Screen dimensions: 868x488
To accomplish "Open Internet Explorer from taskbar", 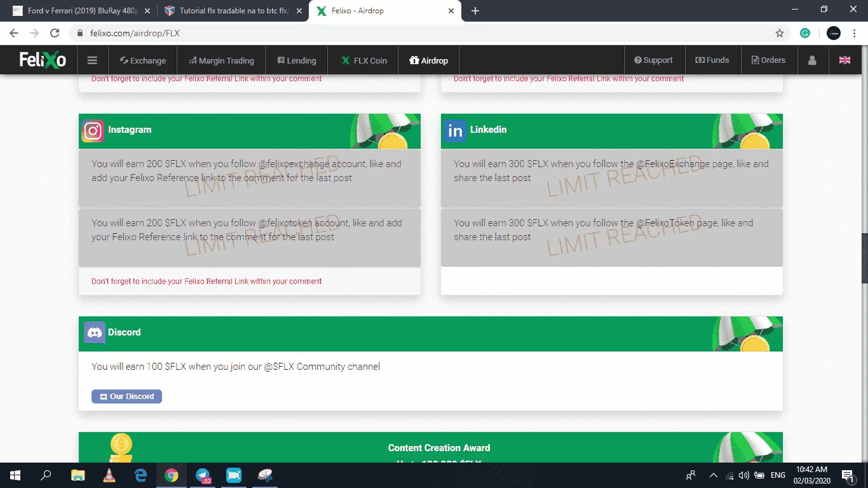I will click(x=140, y=475).
